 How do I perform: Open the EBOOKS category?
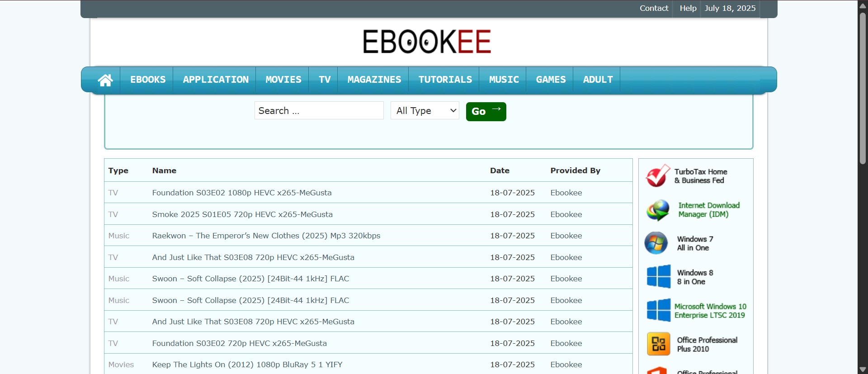148,80
